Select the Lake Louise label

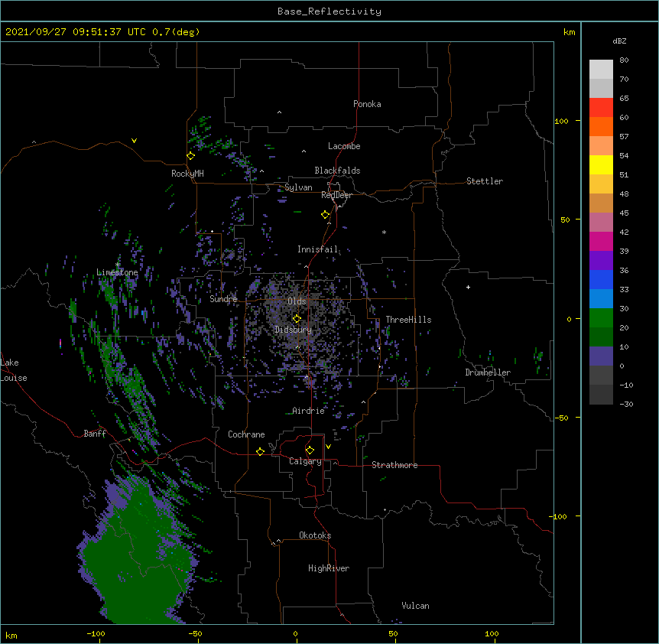[x=14, y=370]
